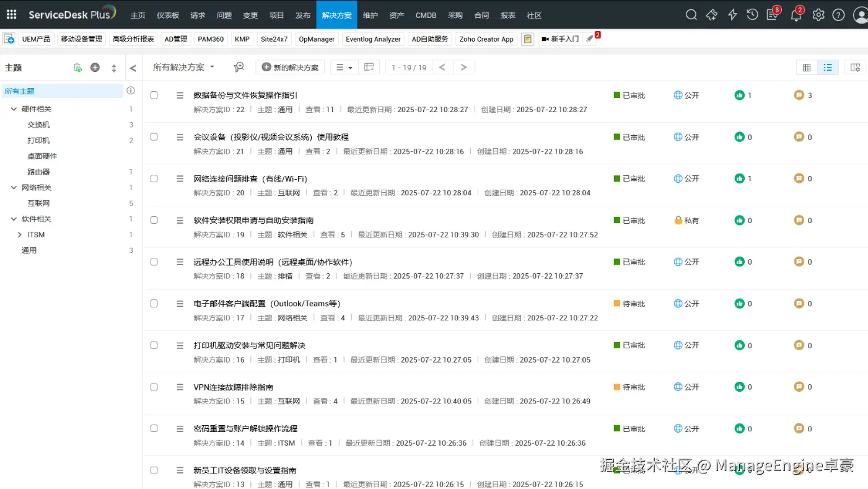Click the topic trash/view icon in 主题 header
This screenshot has width=868, height=489.
[77, 68]
